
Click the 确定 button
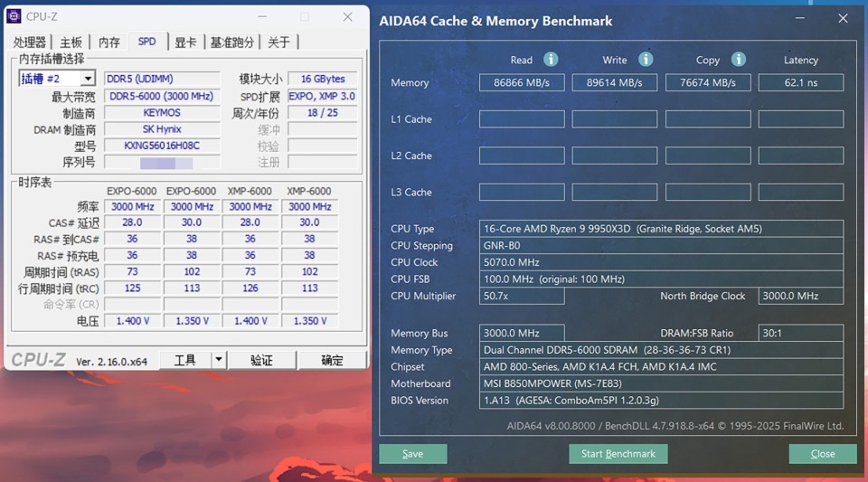(332, 360)
